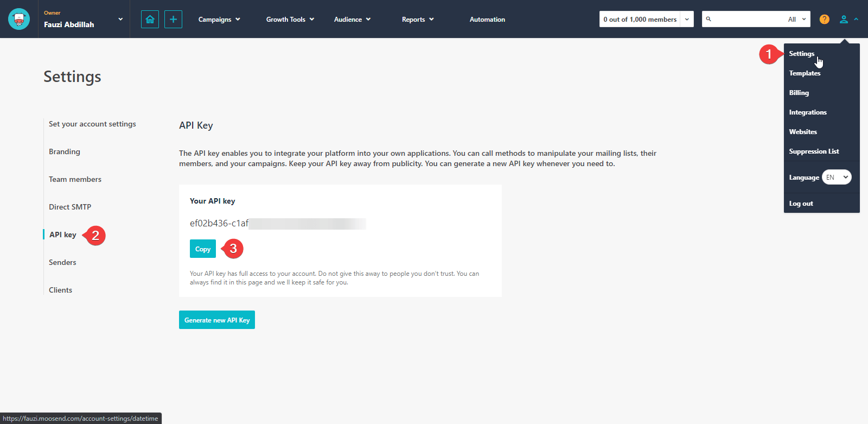Screen dimensions: 868x424
Task: Open the Growth Tools dropdown
Action: point(290,19)
